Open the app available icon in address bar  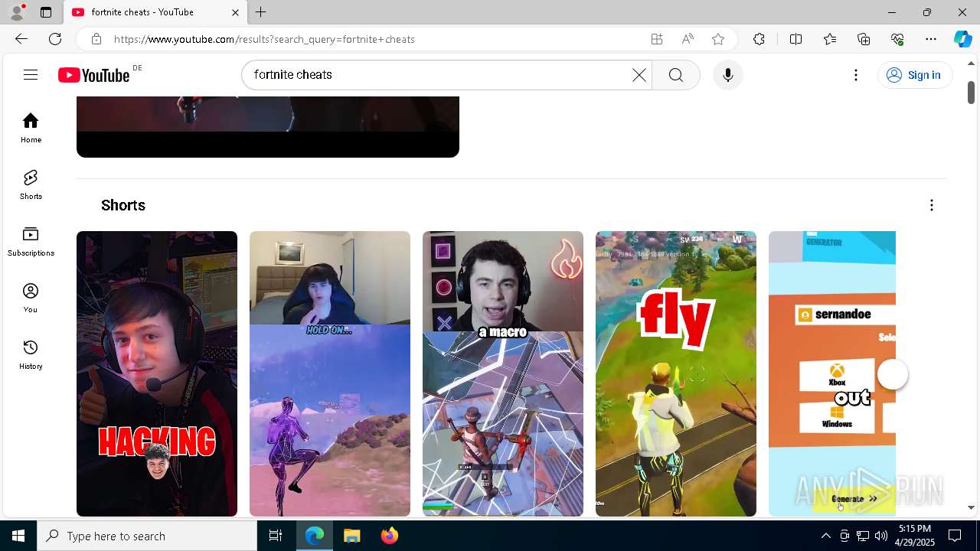coord(657,39)
